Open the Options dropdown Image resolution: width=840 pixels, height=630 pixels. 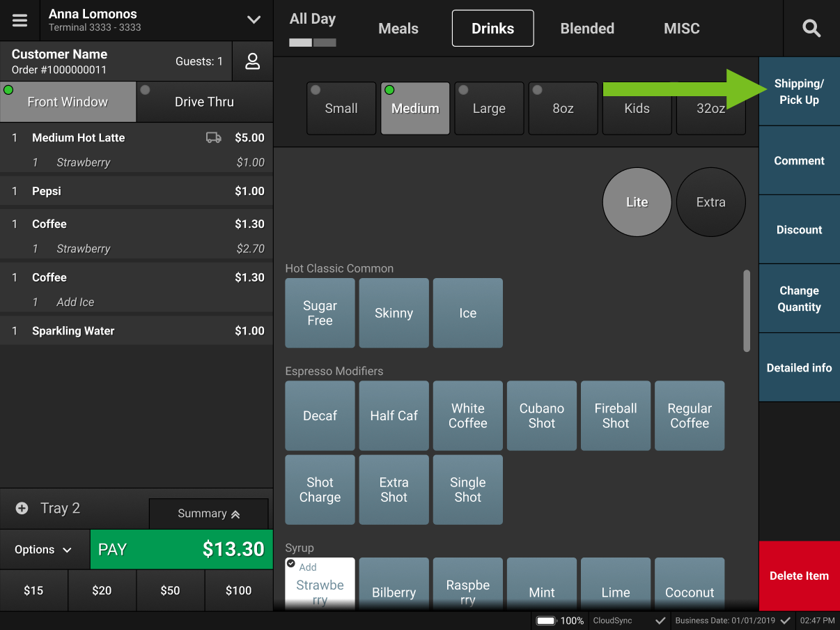coord(45,549)
